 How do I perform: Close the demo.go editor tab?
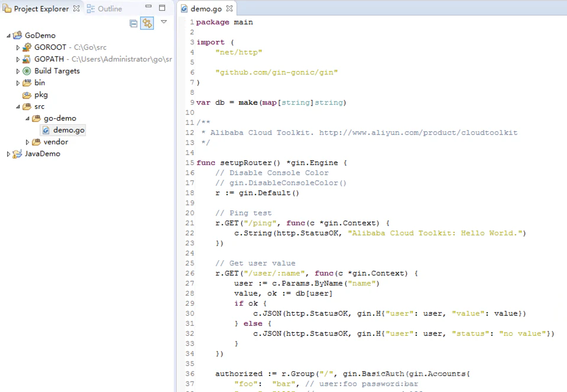click(x=229, y=8)
